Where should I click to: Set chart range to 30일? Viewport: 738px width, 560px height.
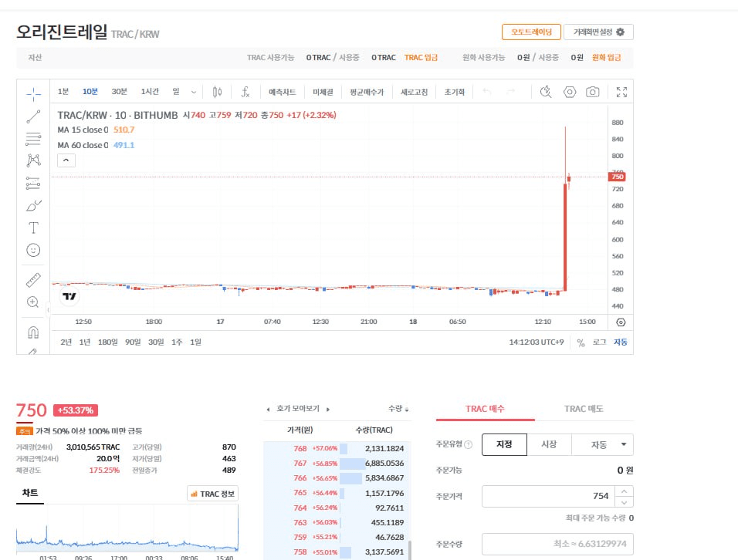coord(156,342)
